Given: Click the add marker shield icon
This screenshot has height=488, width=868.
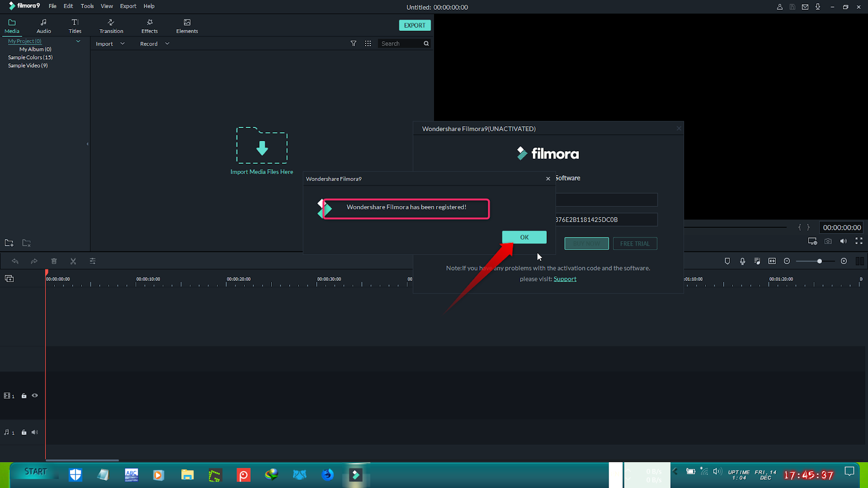Looking at the screenshot, I should [727, 261].
